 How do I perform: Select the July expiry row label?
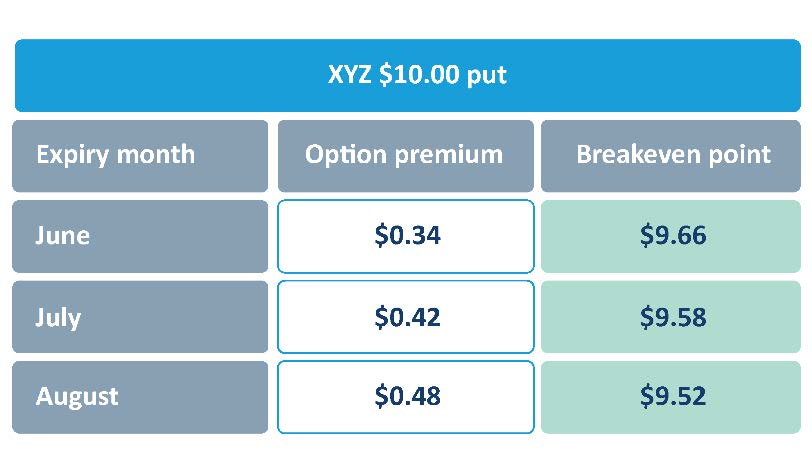(140, 317)
